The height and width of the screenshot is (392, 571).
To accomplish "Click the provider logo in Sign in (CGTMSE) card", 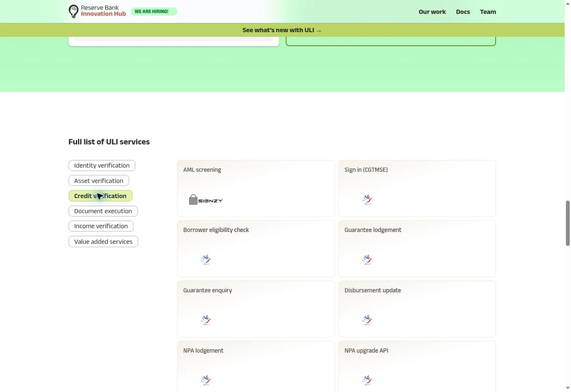I will (x=367, y=199).
